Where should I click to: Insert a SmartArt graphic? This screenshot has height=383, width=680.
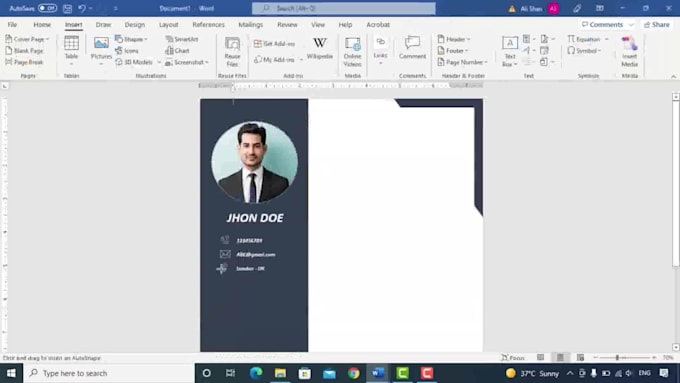[x=182, y=39]
